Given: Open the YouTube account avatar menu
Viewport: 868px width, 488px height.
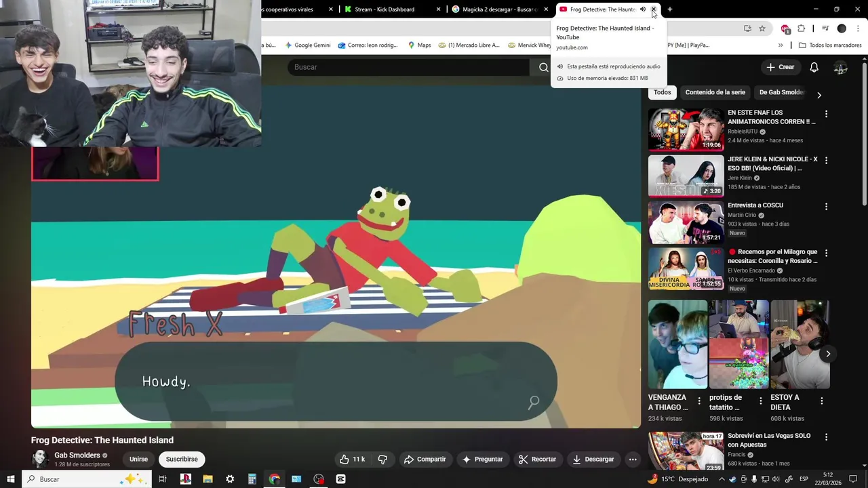Looking at the screenshot, I should point(840,67).
